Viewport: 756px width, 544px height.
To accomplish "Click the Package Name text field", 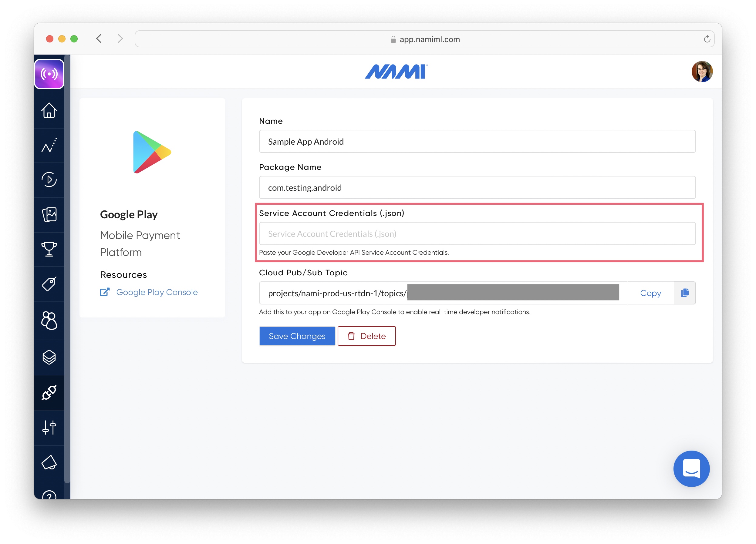I will pyautogui.click(x=477, y=188).
